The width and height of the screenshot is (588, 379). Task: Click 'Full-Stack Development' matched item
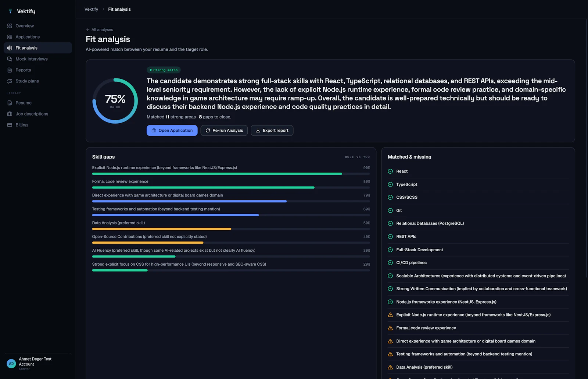coord(478,250)
